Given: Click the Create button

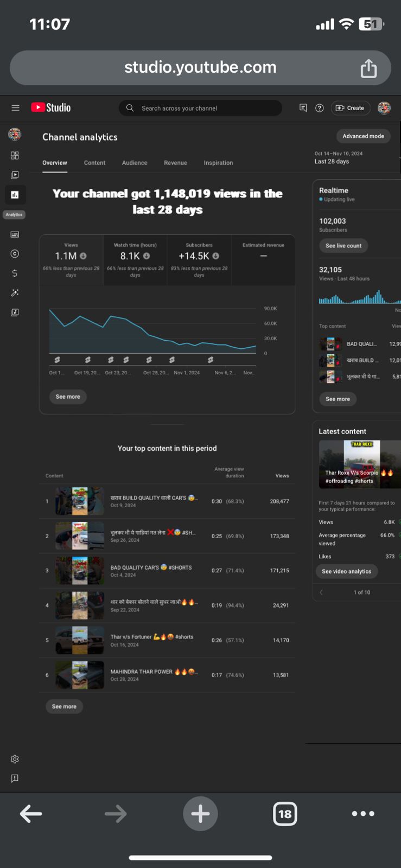Looking at the screenshot, I should [351, 108].
